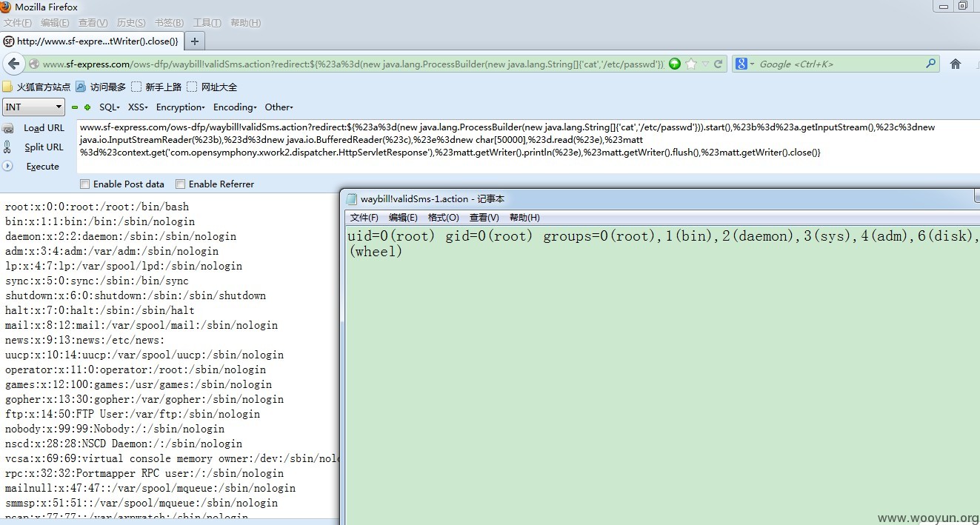Click the ftp:x:14:50 FTP User line
980x525 pixels.
pyautogui.click(x=133, y=414)
